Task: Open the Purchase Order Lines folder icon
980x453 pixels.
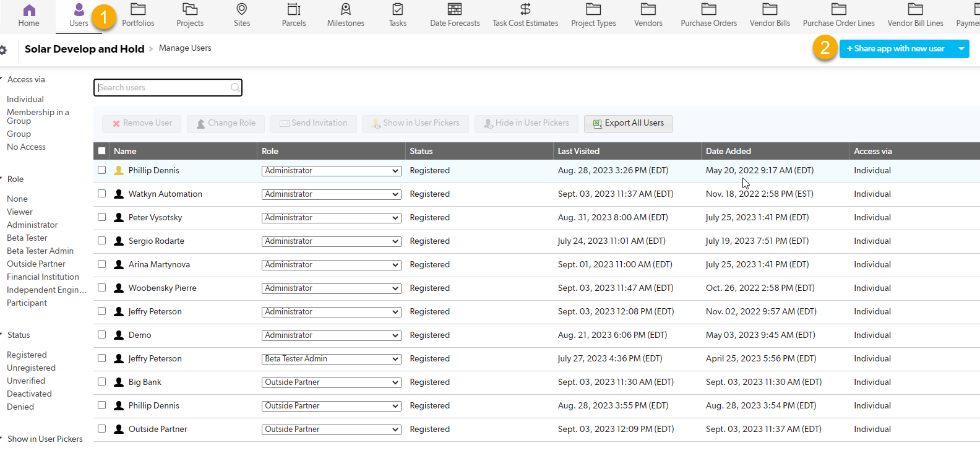Action: tap(839, 9)
